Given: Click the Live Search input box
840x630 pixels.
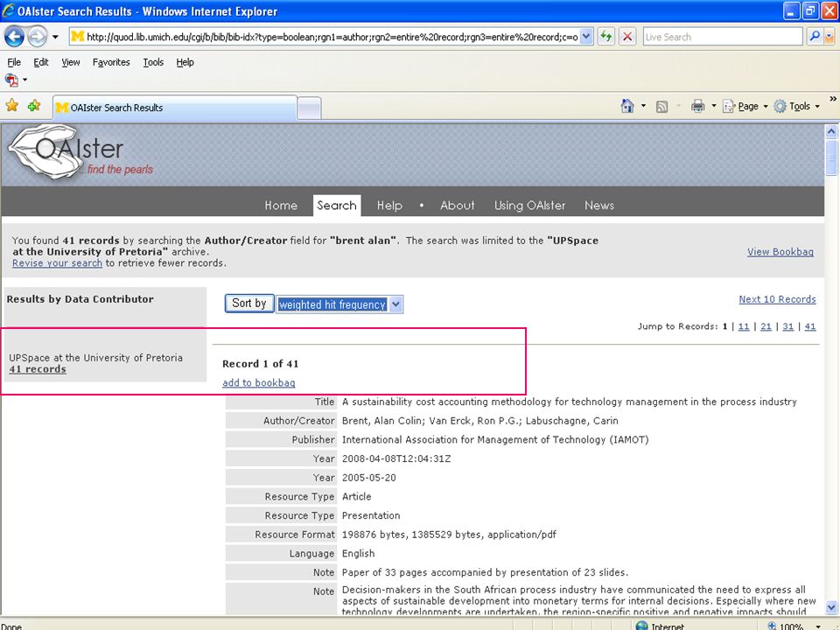Looking at the screenshot, I should 723,37.
